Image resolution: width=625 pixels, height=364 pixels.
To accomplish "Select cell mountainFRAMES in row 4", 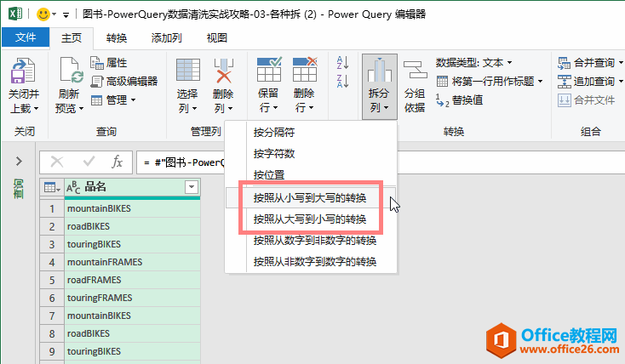I will tap(132, 263).
